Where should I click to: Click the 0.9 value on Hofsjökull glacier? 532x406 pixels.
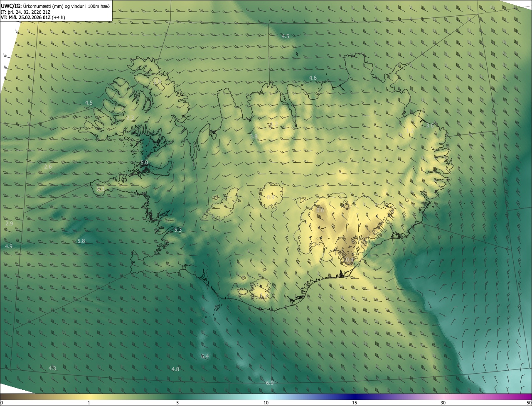click(x=270, y=197)
